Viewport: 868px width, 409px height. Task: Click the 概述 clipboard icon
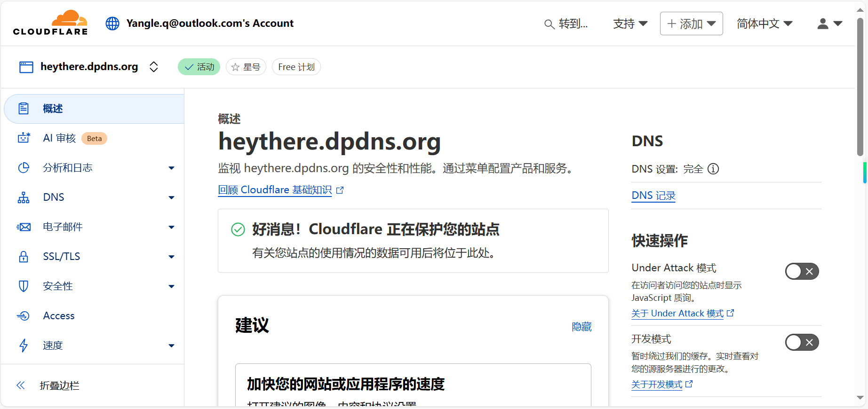24,109
